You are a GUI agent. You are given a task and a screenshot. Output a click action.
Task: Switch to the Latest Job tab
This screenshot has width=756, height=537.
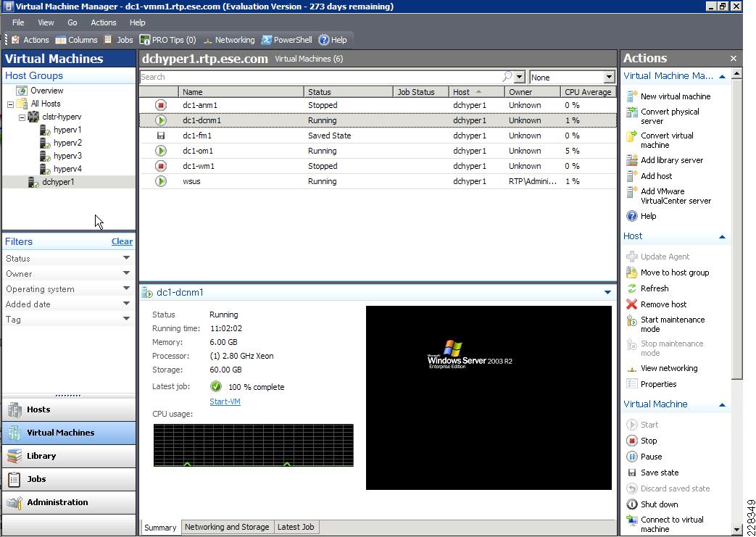tap(296, 527)
